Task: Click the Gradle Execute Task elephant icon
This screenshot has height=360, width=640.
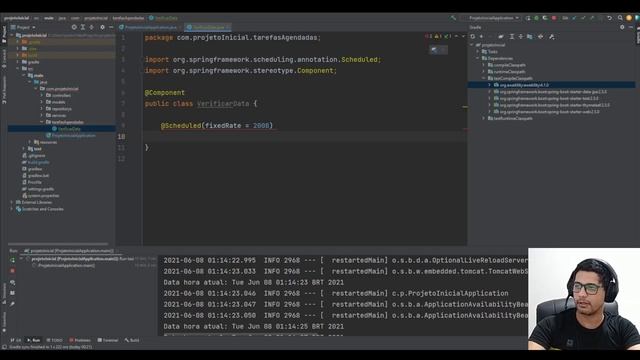Action: pyautogui.click(x=501, y=37)
